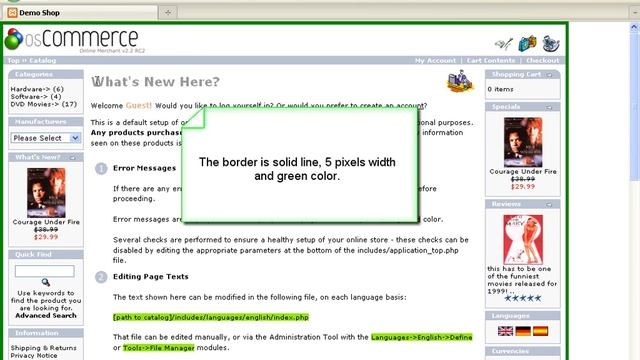Click the highlighted Languages->English->Define text
The width and height of the screenshot is (640, 360).
[x=422, y=337]
